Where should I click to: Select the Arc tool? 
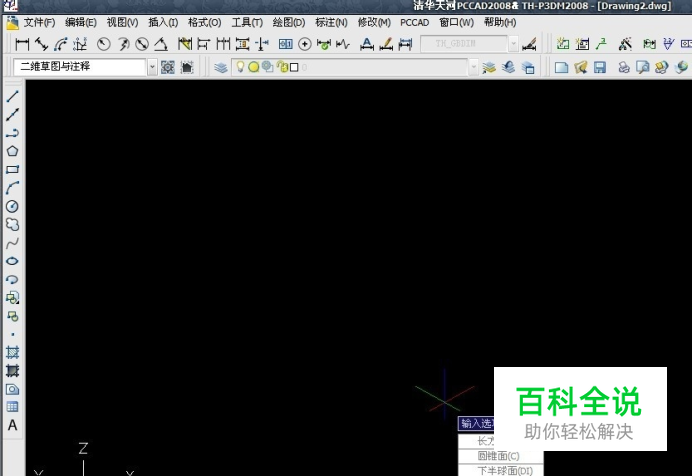coord(12,188)
